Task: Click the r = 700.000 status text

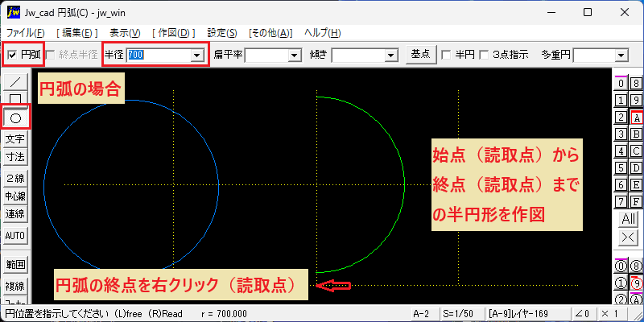Action: 225,314
